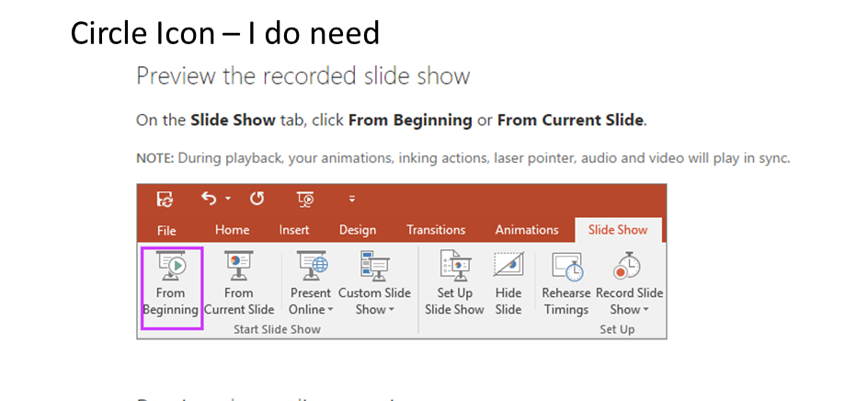Click the 'Start Slide Show' group label
Screen dimensions: 868x401
tap(277, 329)
